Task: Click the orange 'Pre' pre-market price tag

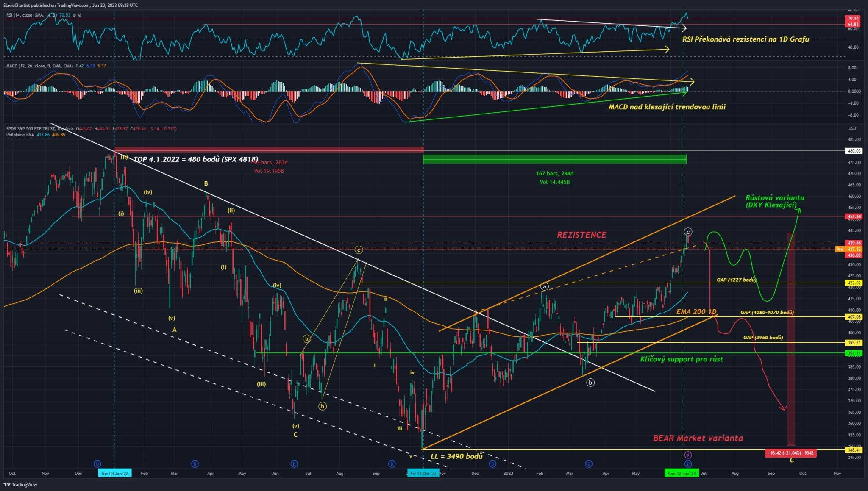Action: [x=840, y=249]
